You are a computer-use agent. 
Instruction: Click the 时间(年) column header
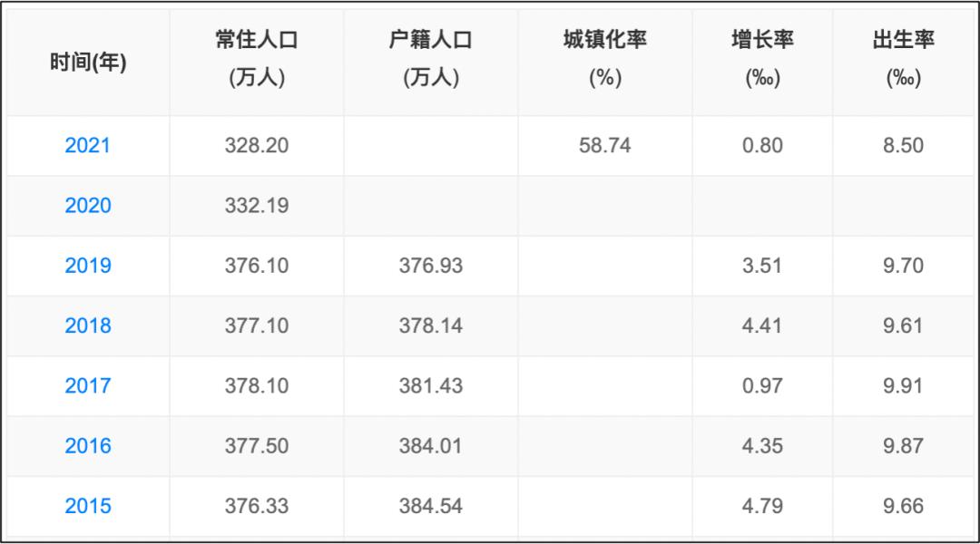[x=88, y=63]
